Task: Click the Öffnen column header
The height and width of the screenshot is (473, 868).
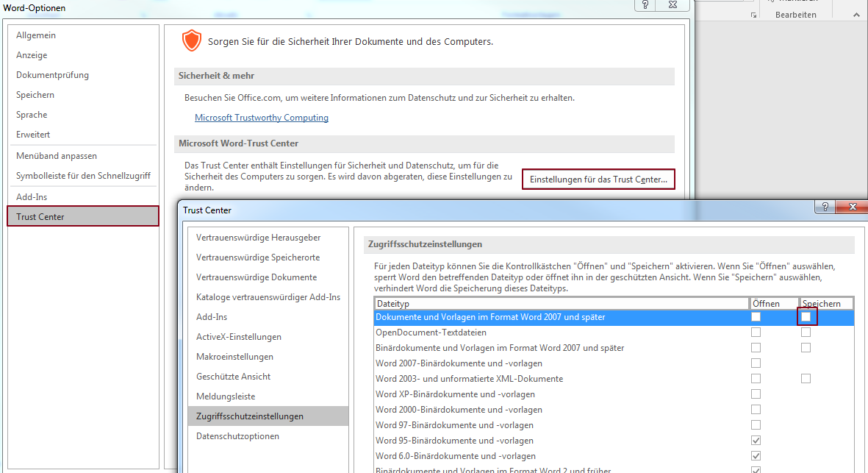Action: pos(774,304)
